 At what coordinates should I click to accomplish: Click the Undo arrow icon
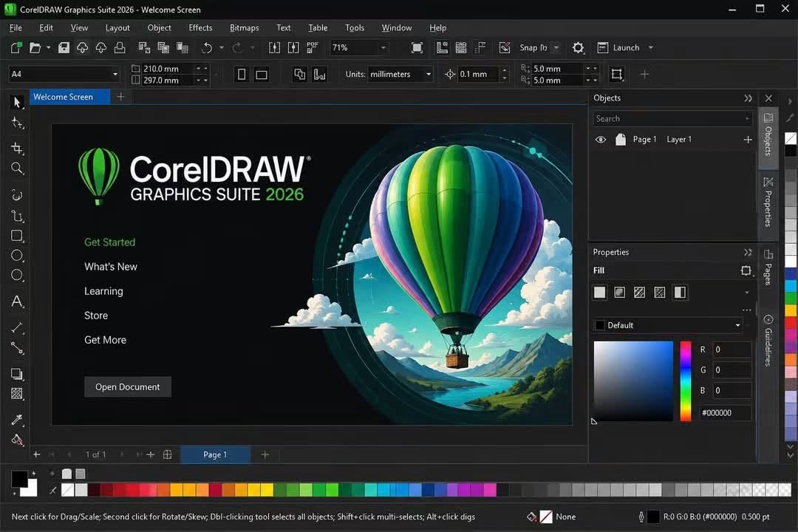click(x=207, y=48)
